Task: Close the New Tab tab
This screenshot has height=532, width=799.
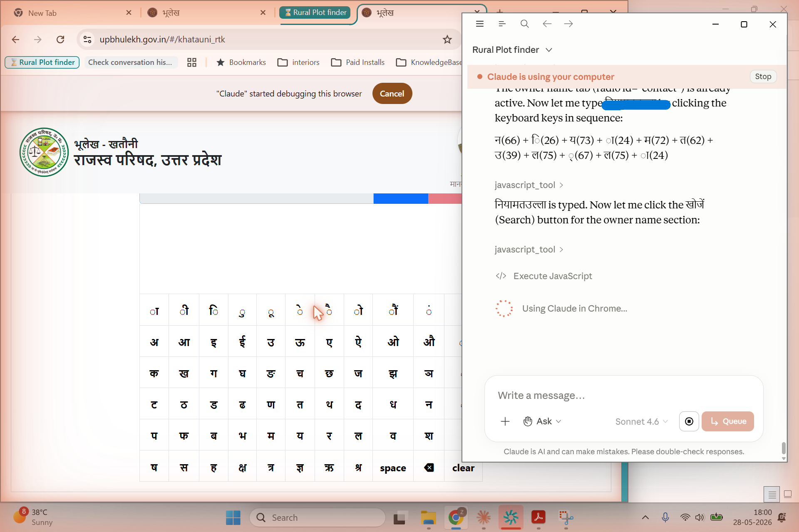Action: pos(129,13)
